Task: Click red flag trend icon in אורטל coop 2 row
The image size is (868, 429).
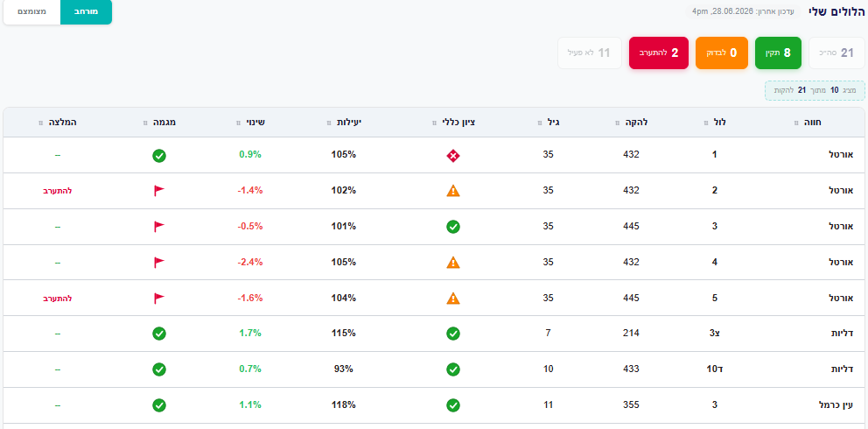Action: coord(159,191)
